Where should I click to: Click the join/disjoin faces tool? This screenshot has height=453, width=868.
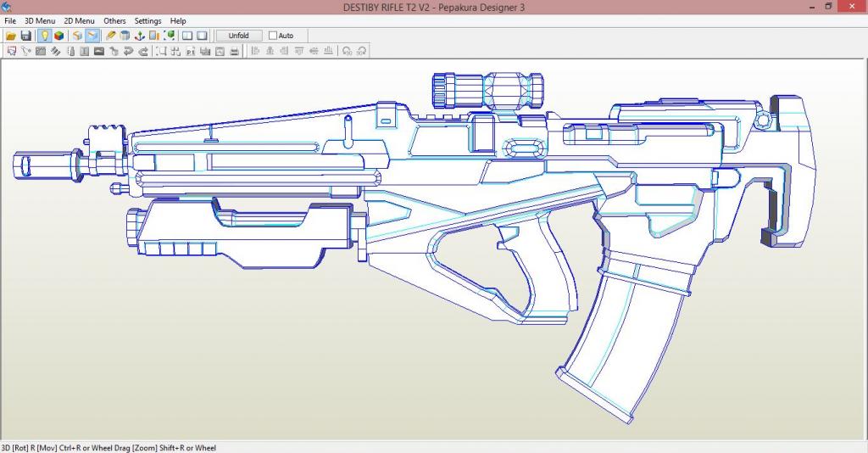coord(41,51)
